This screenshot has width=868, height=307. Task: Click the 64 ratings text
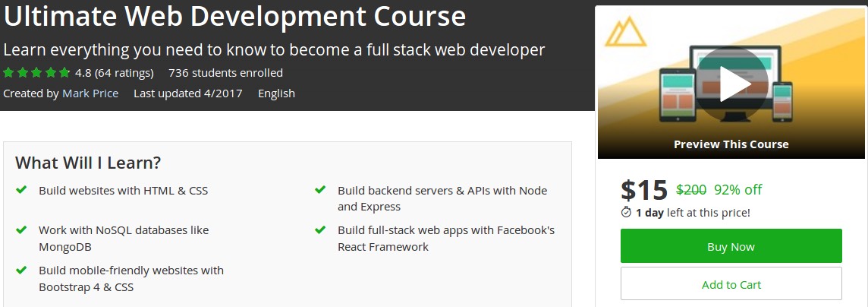[x=125, y=73]
